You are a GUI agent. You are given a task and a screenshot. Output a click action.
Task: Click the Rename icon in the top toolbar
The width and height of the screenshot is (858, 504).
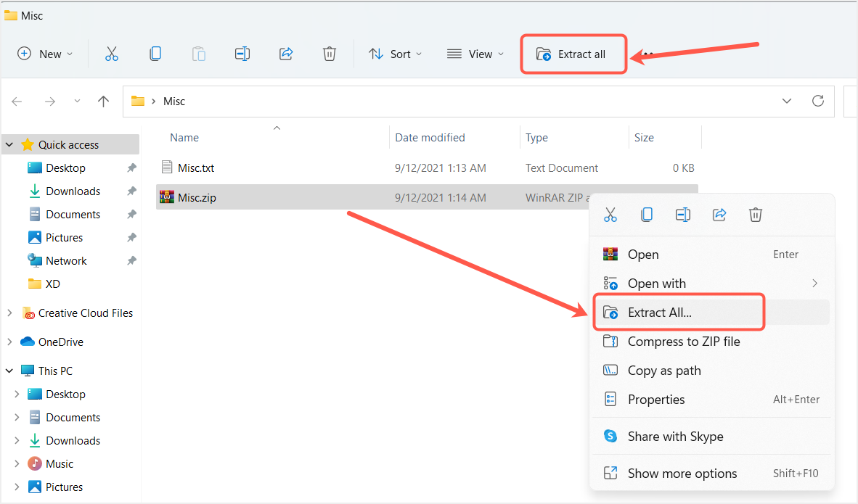242,54
